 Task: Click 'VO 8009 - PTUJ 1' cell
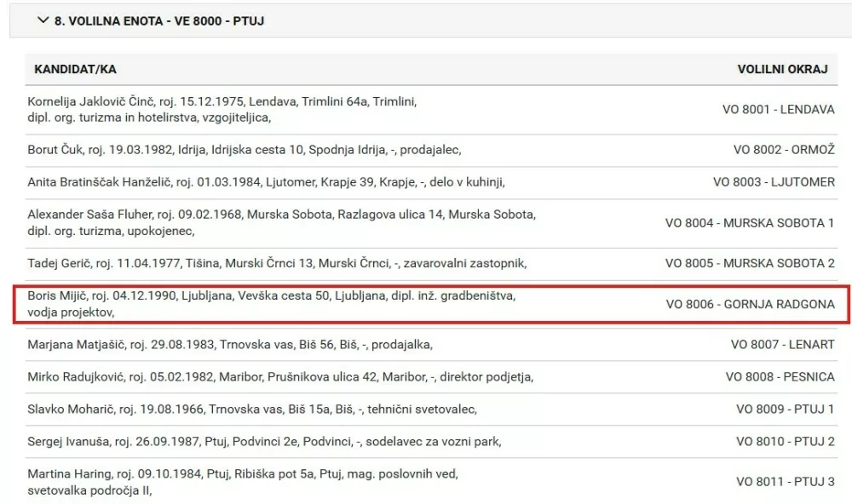(786, 409)
